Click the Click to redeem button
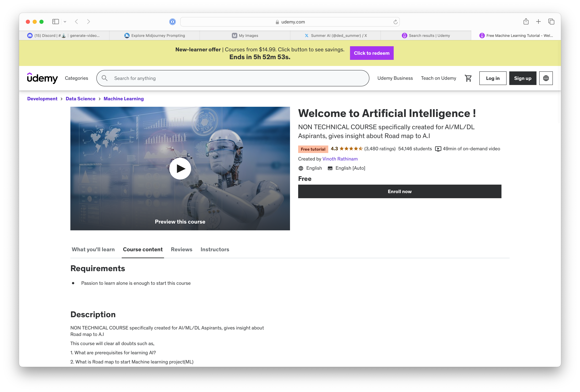 [371, 53]
